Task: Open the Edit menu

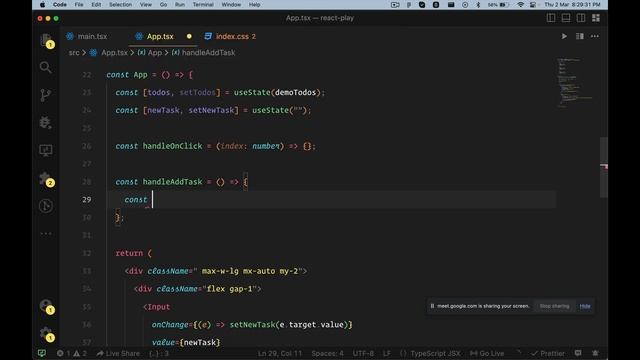Action: pyautogui.click(x=96, y=5)
